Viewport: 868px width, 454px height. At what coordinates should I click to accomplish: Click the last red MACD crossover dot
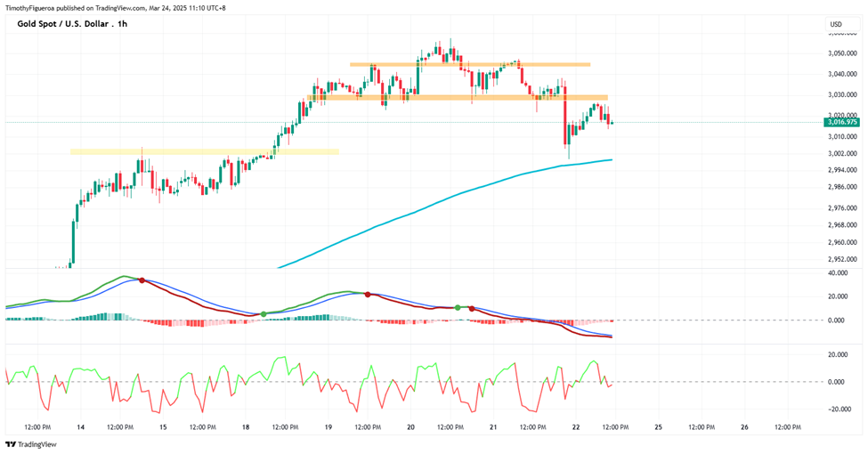tap(472, 308)
